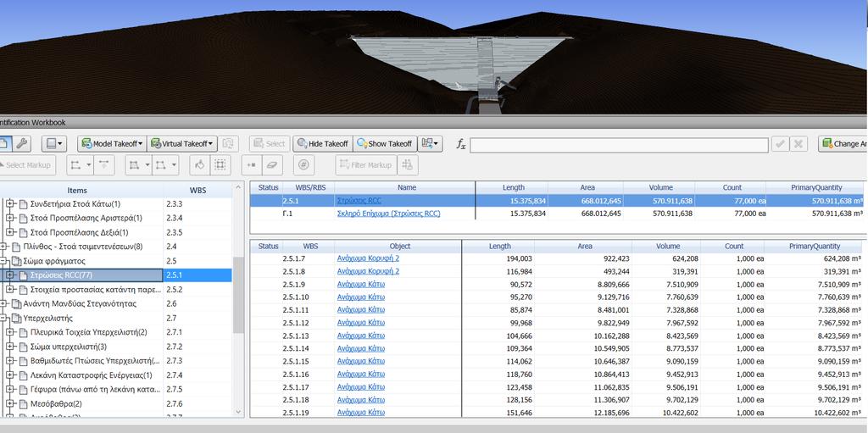Click the fx formula icon
The height and width of the screenshot is (433, 868).
tap(460, 145)
